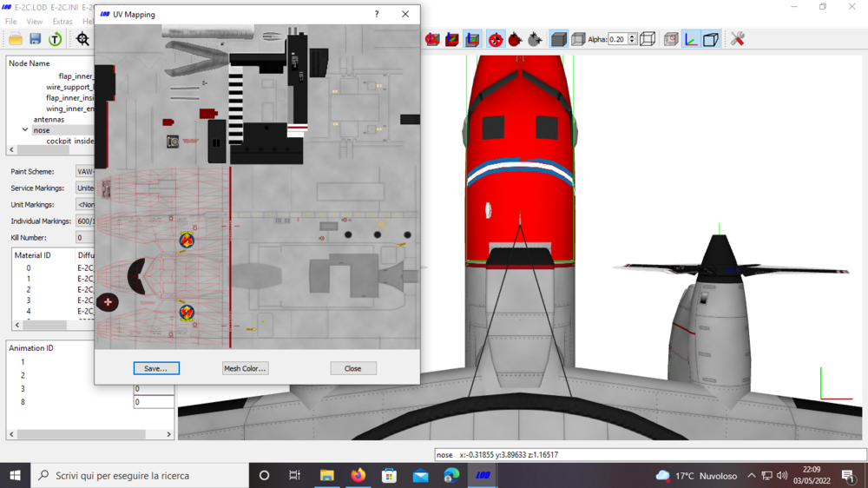Screen dimensions: 868x488
Task: Open the Paint Scheme dropdown
Action: [x=85, y=172]
